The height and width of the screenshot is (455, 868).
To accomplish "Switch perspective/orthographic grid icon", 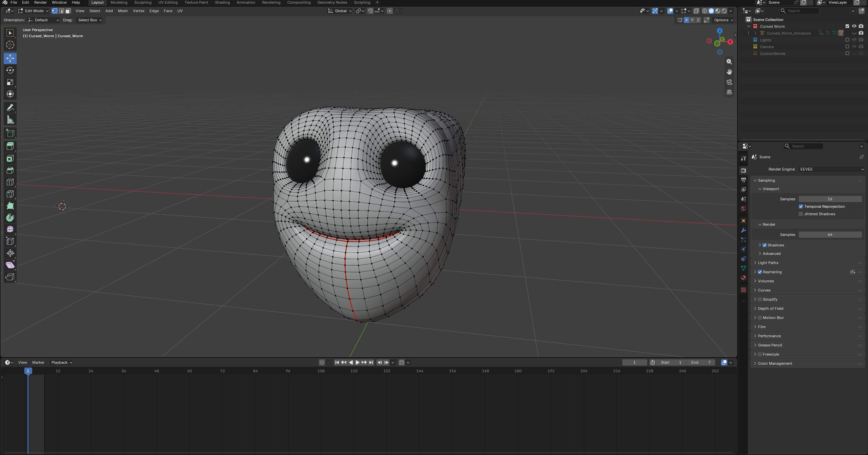I will pyautogui.click(x=729, y=92).
